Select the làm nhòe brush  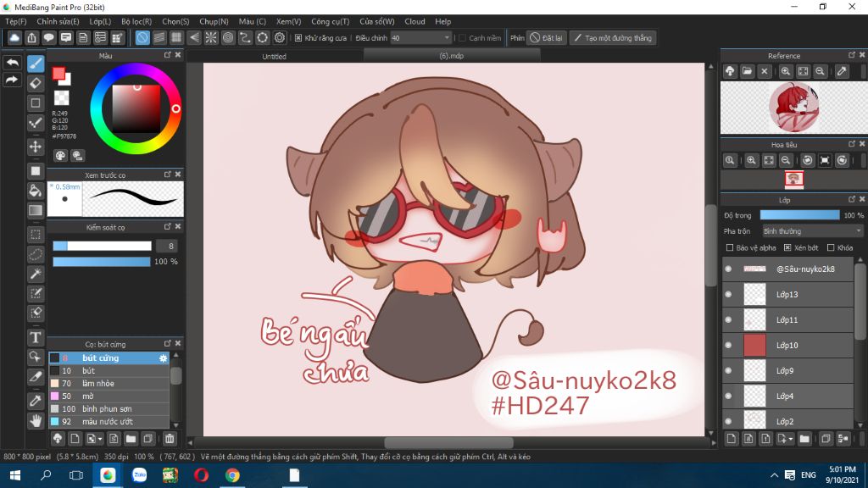(109, 384)
